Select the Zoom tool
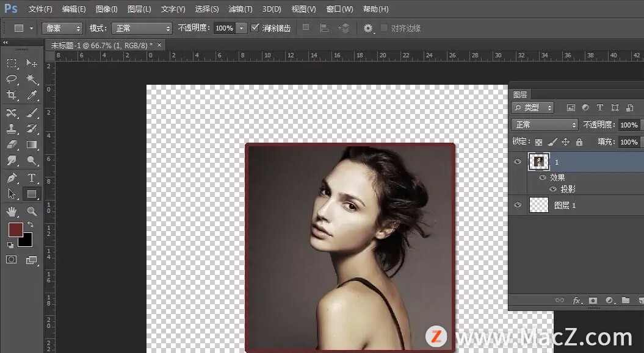The image size is (644, 353). 32,212
